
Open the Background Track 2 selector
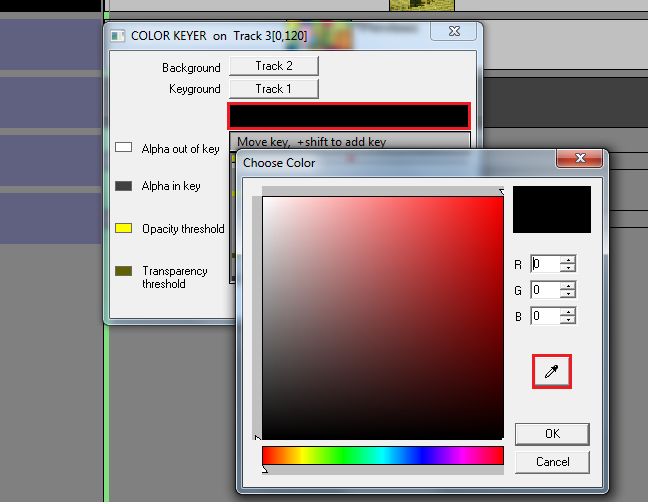coord(274,66)
